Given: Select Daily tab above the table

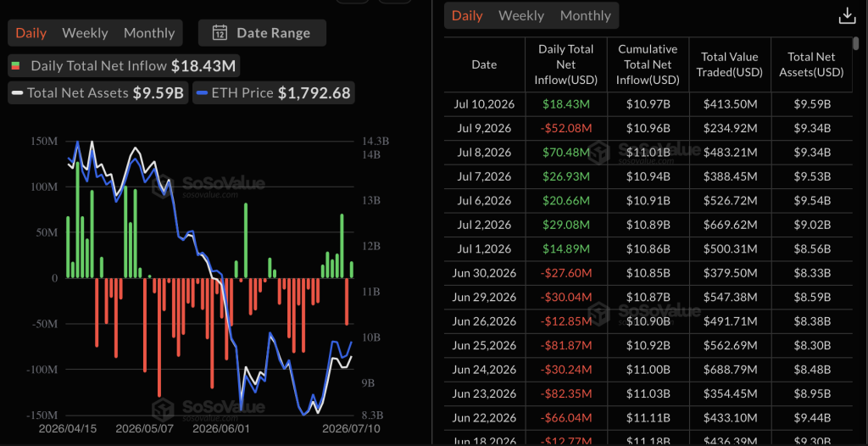Looking at the screenshot, I should tap(467, 15).
